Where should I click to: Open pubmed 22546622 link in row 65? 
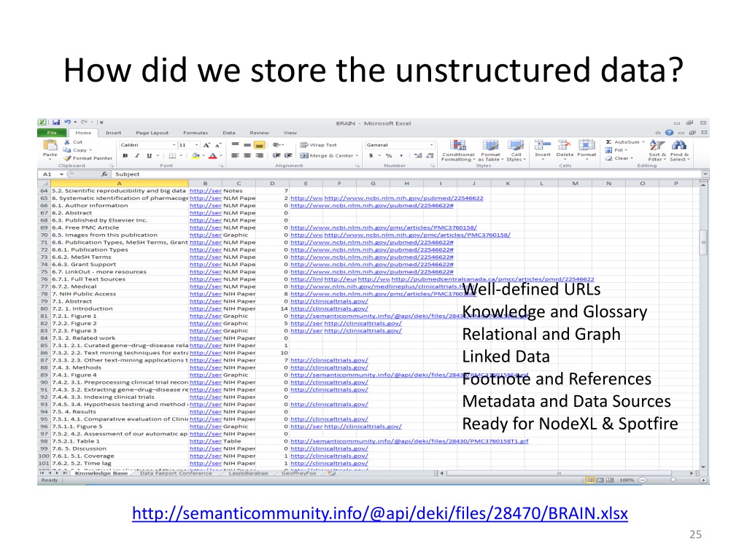[x=403, y=198]
